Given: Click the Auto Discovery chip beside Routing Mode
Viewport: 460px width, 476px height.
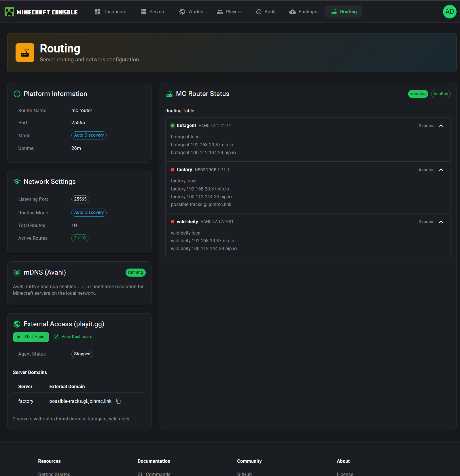Looking at the screenshot, I should (89, 213).
